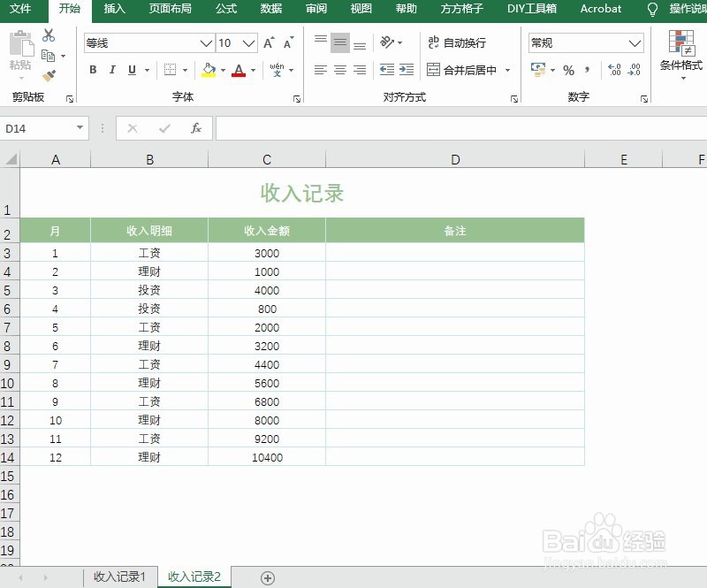The width and height of the screenshot is (707, 588).
Task: Toggle center alignment for text
Action: pos(339,71)
